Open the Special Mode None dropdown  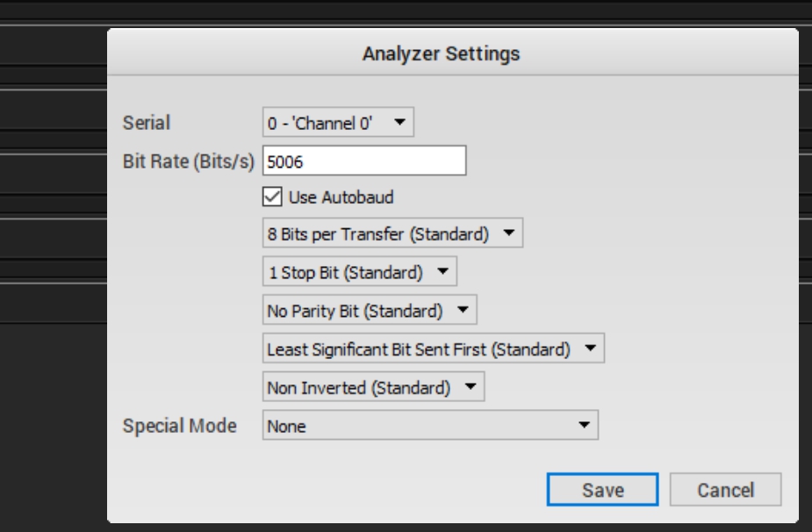pos(430,425)
